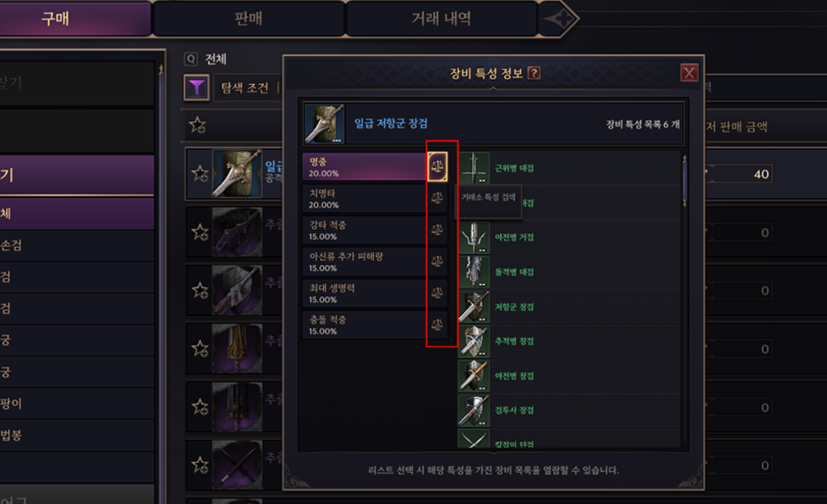Click the scale icon beside 치명타
Image resolution: width=827 pixels, height=504 pixels.
point(437,198)
